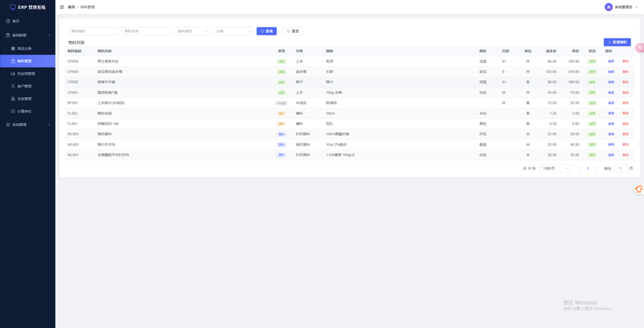The image size is (644, 328).
Task: Click the 18cm spec cell in FL002 row
Action: 331,113
